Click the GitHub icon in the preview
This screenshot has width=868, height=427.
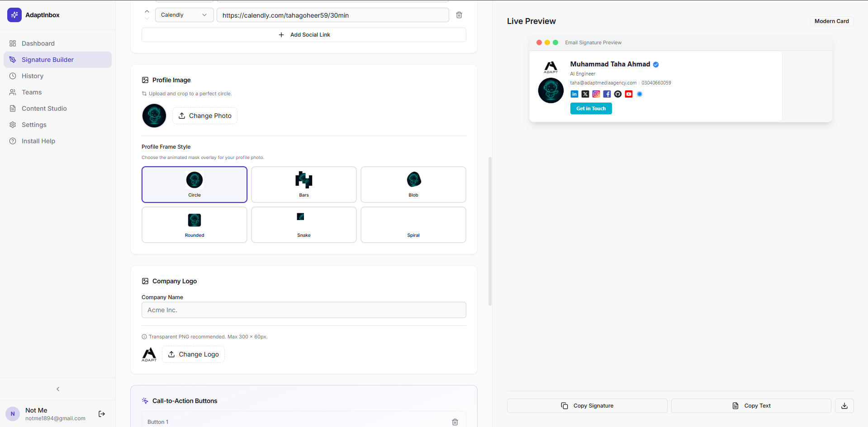pos(618,94)
